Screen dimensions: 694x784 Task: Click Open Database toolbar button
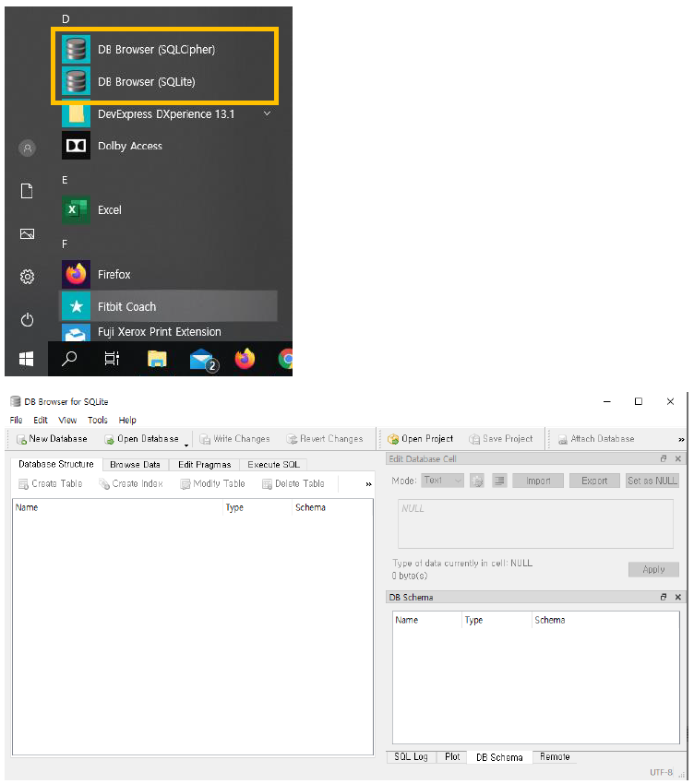pos(141,439)
